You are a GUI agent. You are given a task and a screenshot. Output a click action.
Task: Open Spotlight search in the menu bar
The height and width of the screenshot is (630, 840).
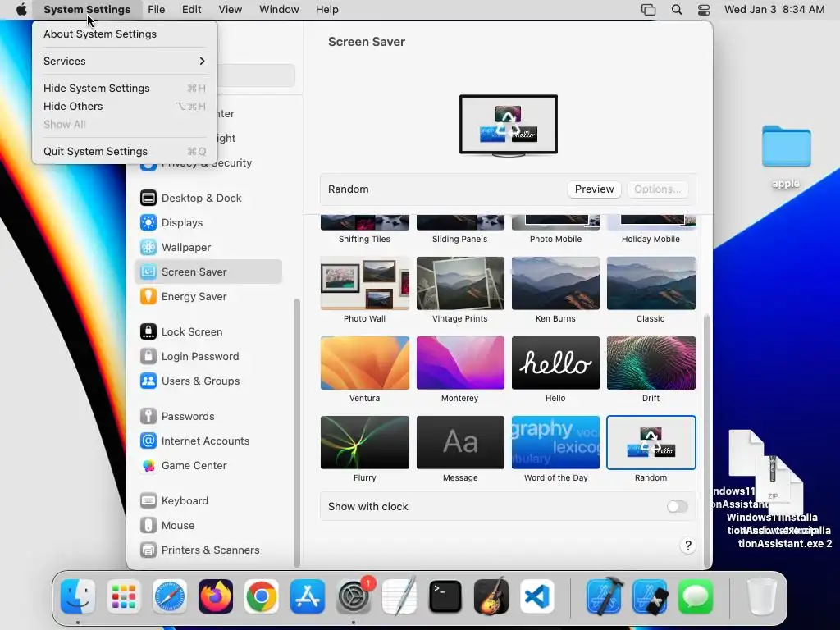click(x=677, y=10)
